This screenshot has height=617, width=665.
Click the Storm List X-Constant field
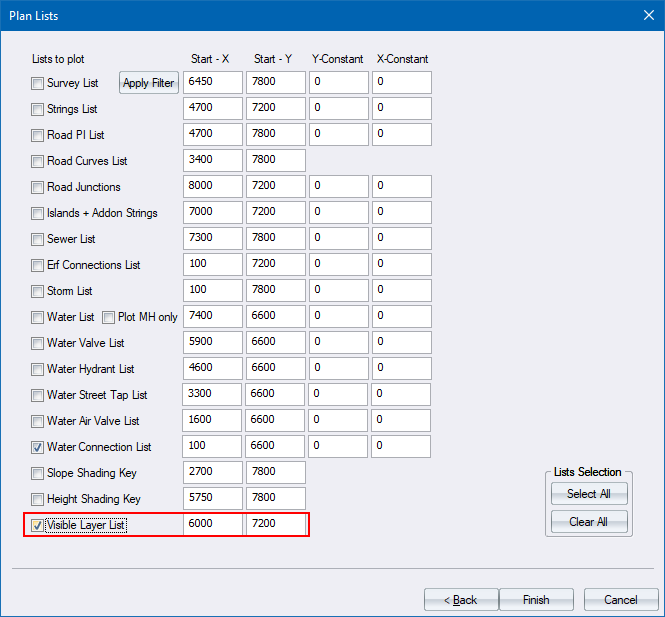point(402,291)
